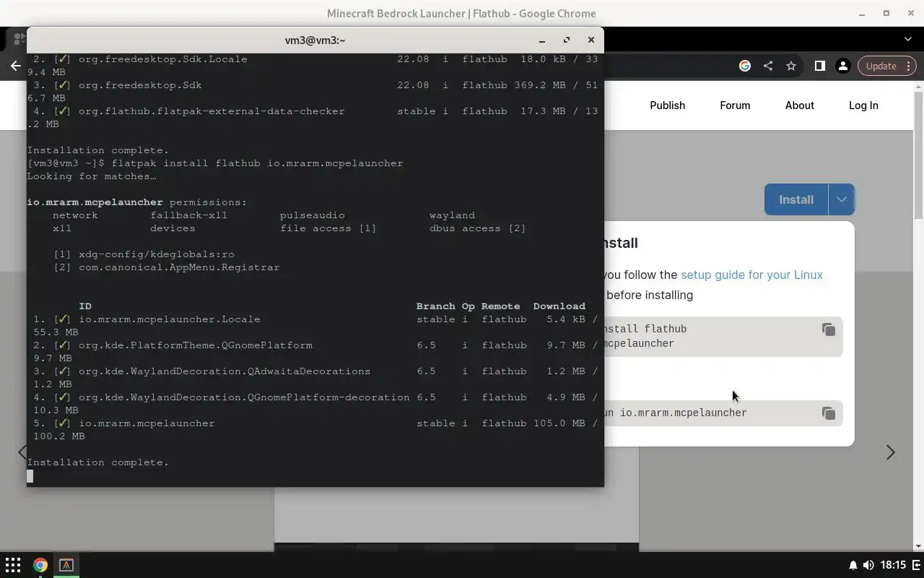Click the 'Looking for matches' line
Image resolution: width=924 pixels, height=578 pixels.
click(92, 176)
